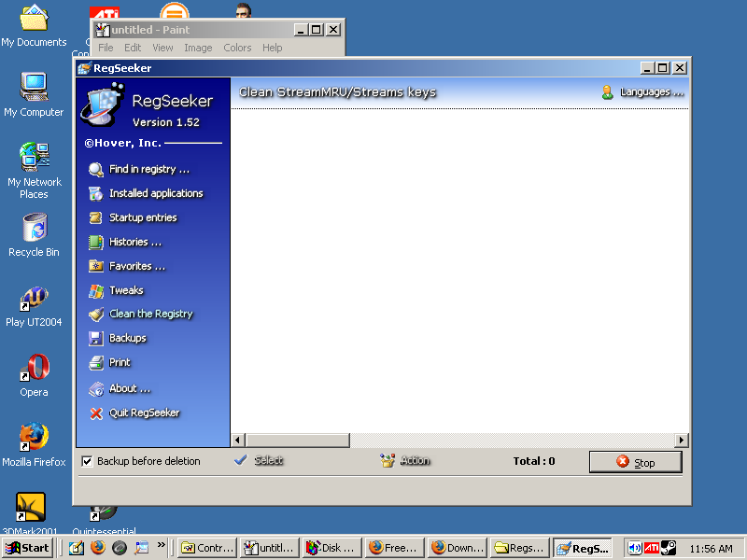The height and width of the screenshot is (560, 747).
Task: Click the Favorites star icon
Action: point(95,267)
